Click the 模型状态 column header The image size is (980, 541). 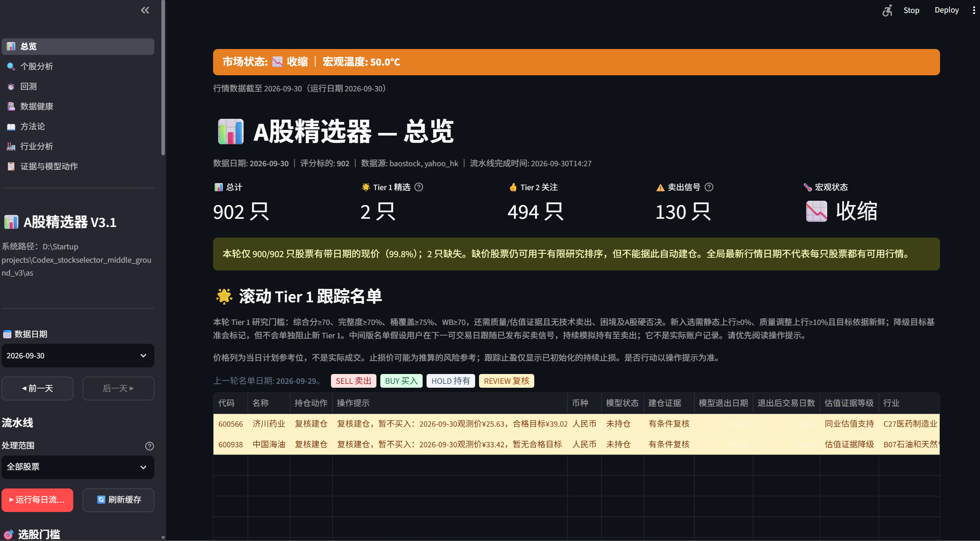pos(622,403)
